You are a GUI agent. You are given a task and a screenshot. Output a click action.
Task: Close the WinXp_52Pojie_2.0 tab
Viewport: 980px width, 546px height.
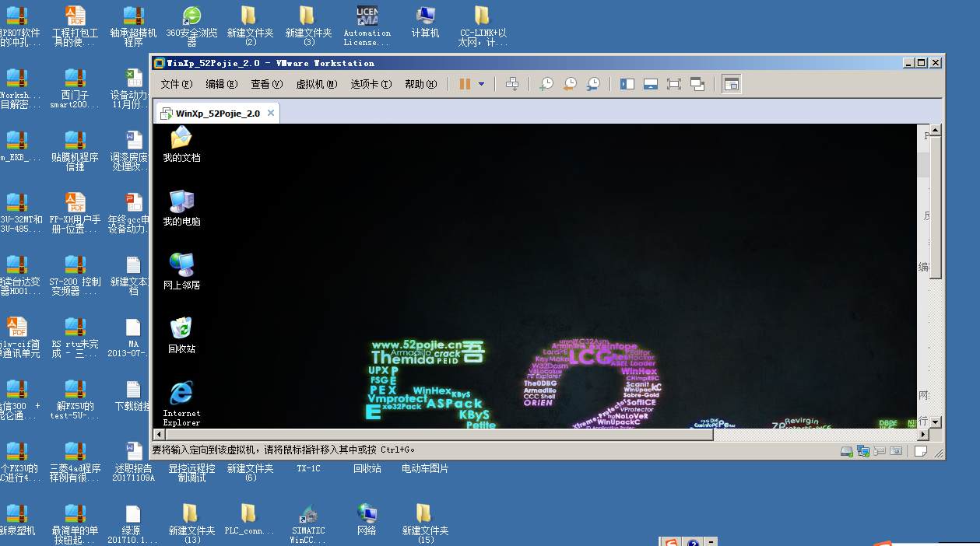271,113
